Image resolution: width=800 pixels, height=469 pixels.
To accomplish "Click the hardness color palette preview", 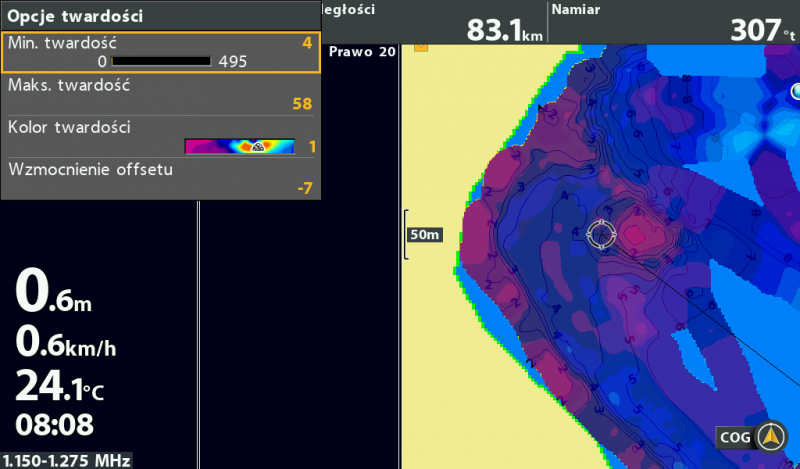I will 240,146.
